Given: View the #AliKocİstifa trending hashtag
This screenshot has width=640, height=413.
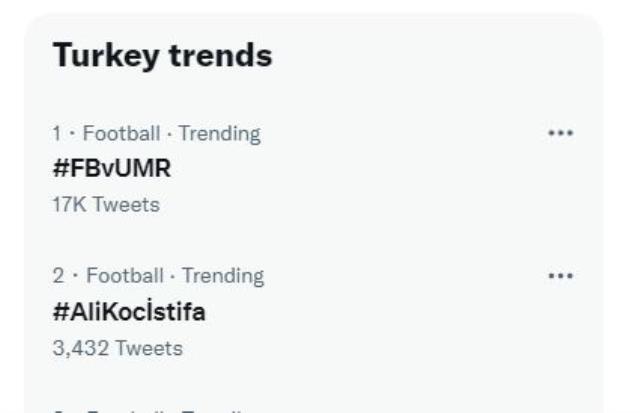Looking at the screenshot, I should click(x=129, y=312).
